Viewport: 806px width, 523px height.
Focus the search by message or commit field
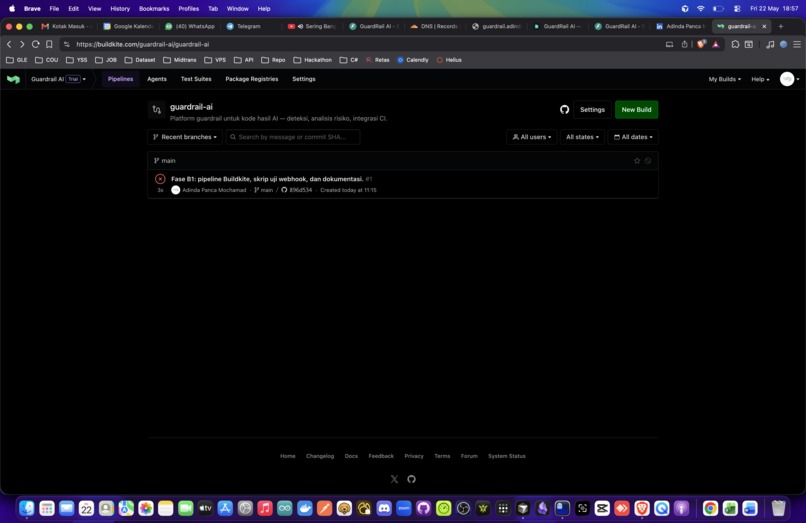coord(293,137)
